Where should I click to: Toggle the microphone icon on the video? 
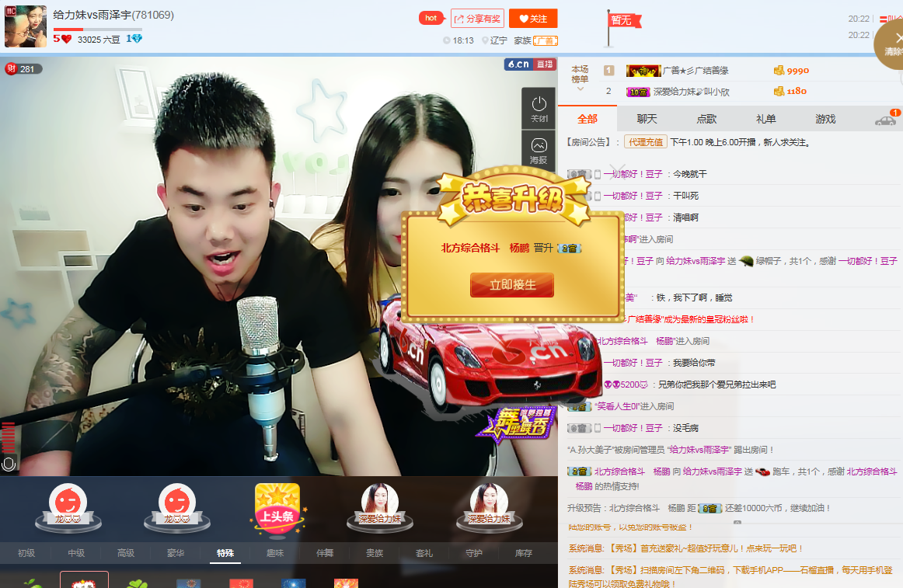(9, 464)
